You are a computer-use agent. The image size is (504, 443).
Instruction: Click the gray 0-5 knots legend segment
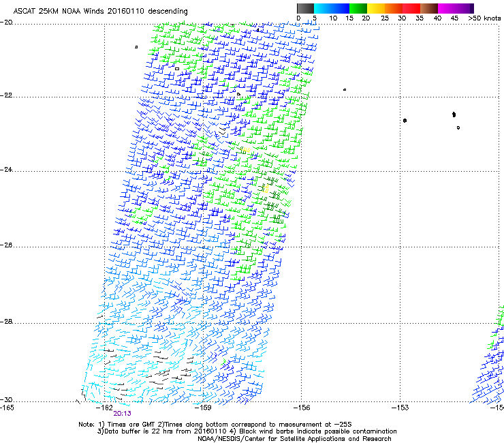[305, 8]
